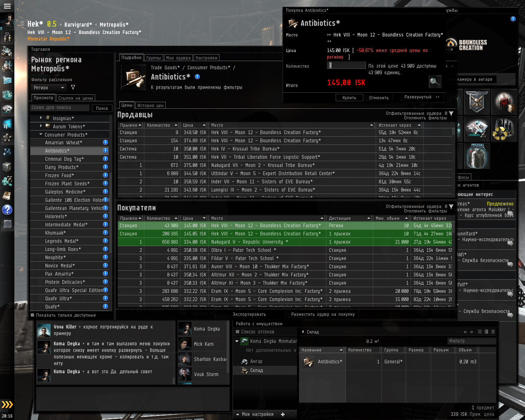Open the journal book icon in the Neocom

coord(7,195)
